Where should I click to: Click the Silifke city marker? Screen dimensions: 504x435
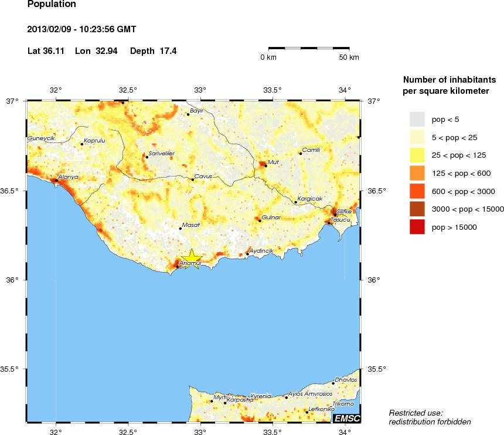pos(335,215)
